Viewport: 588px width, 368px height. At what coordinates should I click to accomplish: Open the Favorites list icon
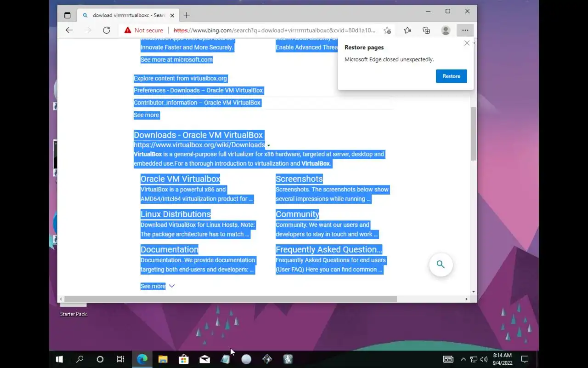[x=407, y=30]
